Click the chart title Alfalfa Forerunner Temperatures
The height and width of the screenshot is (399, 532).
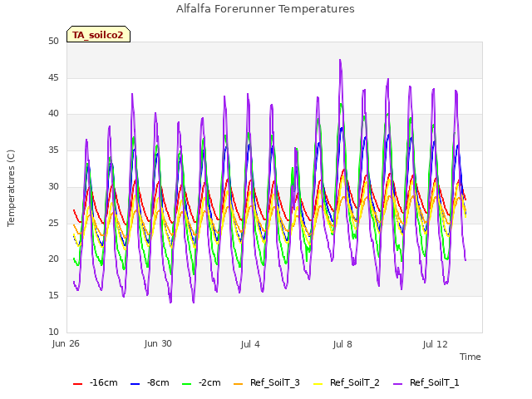[265, 9]
